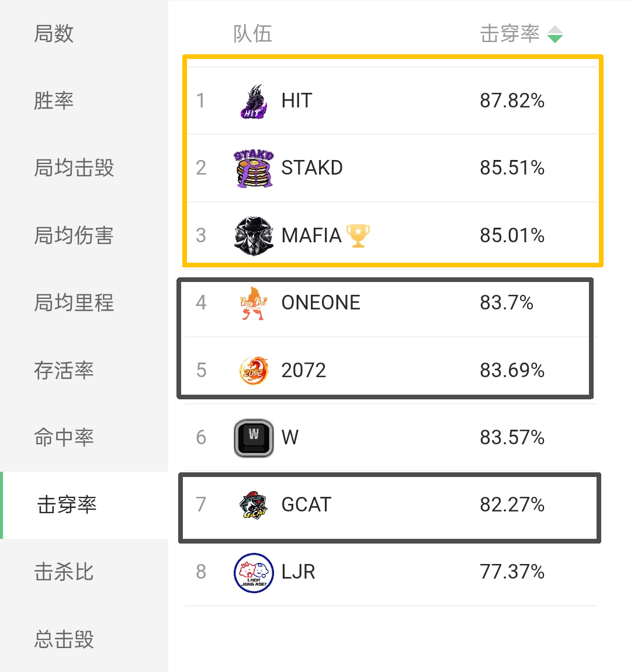Click the 击穿率 column header
This screenshot has height=672, width=631.
(x=509, y=34)
